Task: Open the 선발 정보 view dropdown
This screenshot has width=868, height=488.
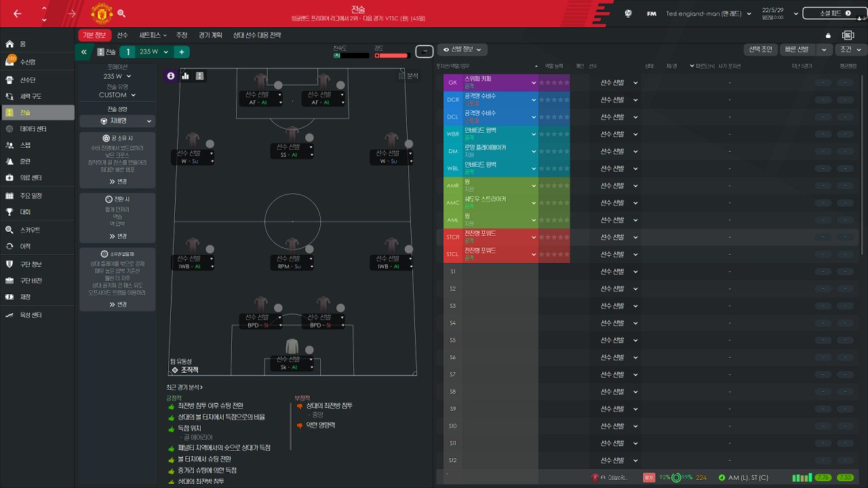Action: tap(462, 49)
